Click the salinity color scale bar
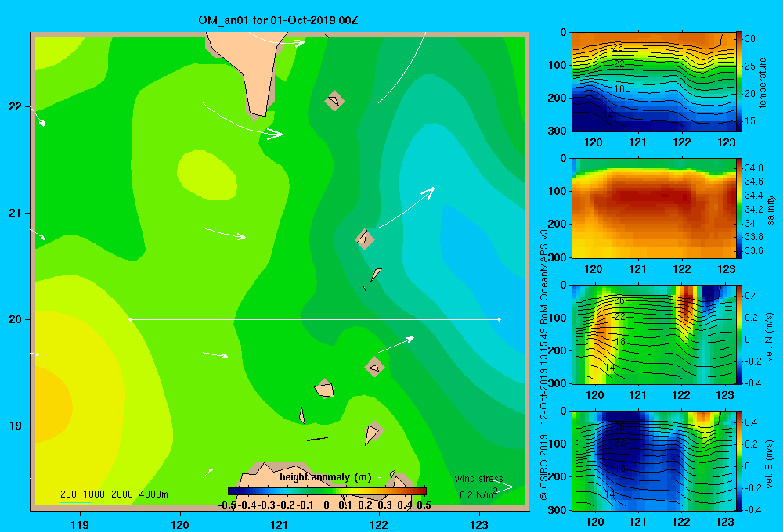Screen dimensions: 783x532 (x=738, y=208)
